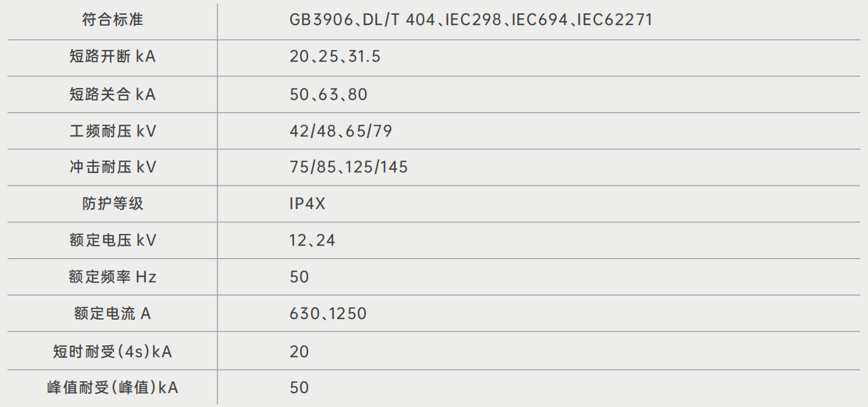Click the 冲击耐压 kV label
Image resolution: width=868 pixels, height=407 pixels.
coord(112,167)
